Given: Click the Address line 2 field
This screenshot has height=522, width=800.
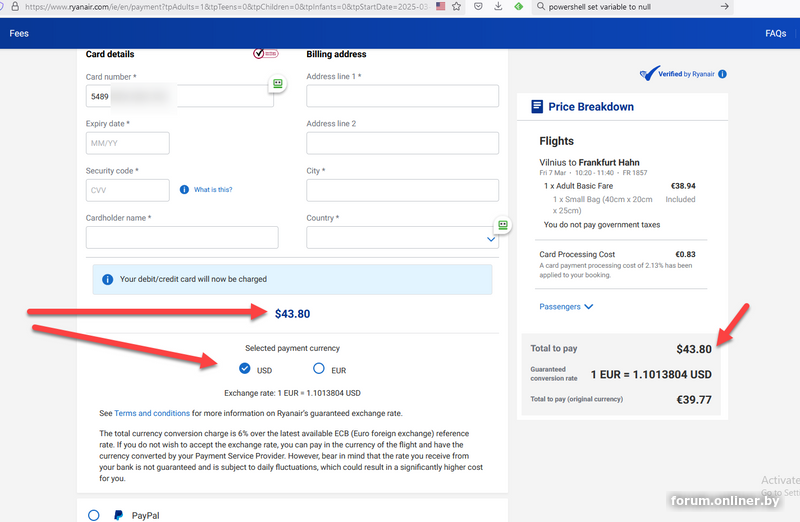Looking at the screenshot, I should coord(402,143).
